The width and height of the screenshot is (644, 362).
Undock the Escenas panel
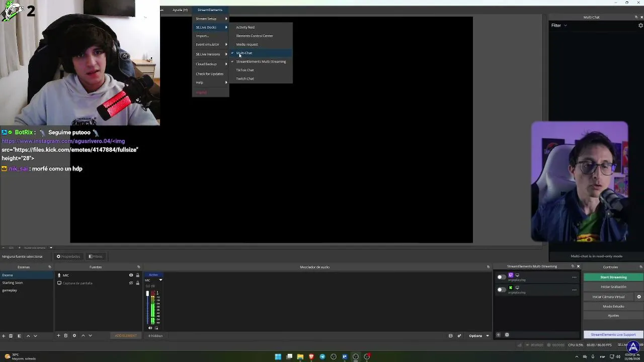[x=49, y=267]
